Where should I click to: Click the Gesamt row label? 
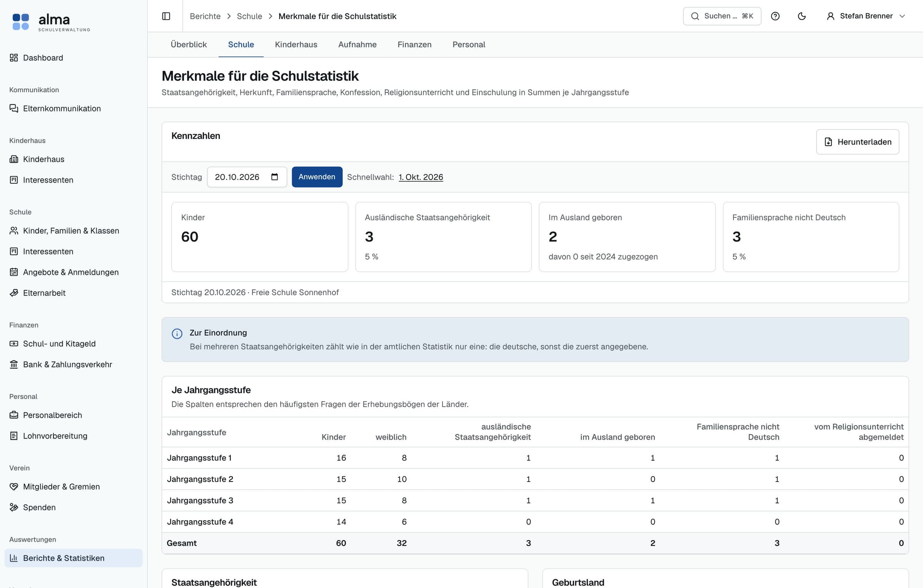coord(182,543)
